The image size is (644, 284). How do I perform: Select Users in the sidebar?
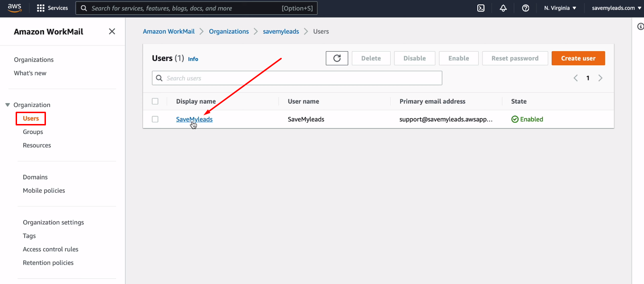click(x=31, y=118)
